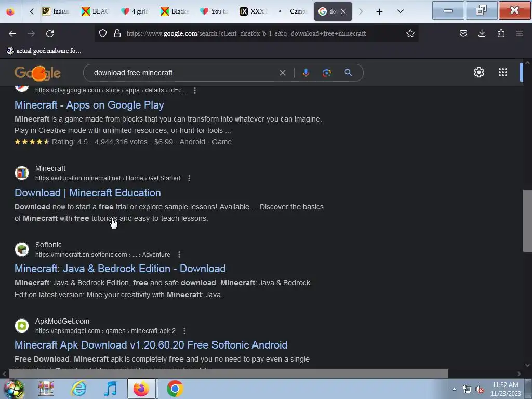Open the Firefox View button
The height and width of the screenshot is (399, 532).
[x=10, y=11]
